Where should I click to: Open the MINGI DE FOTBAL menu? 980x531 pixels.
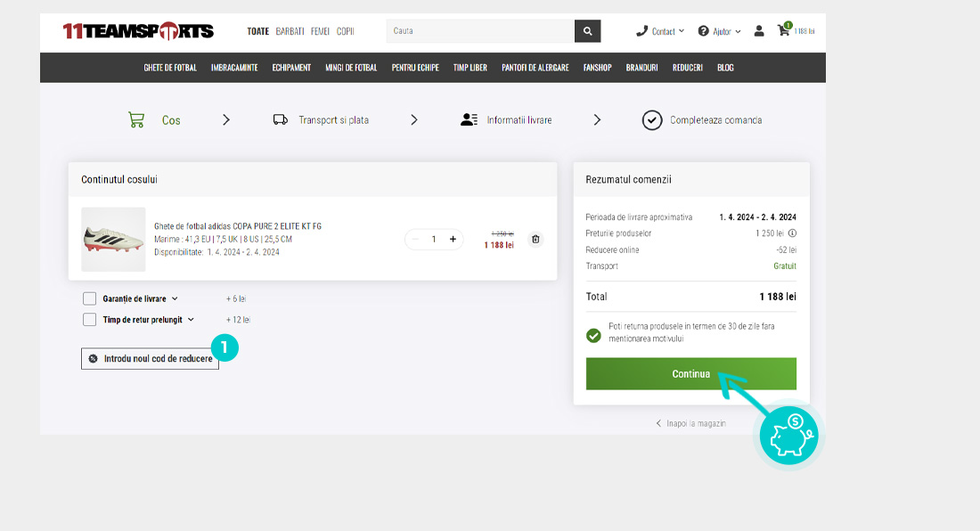click(x=351, y=68)
